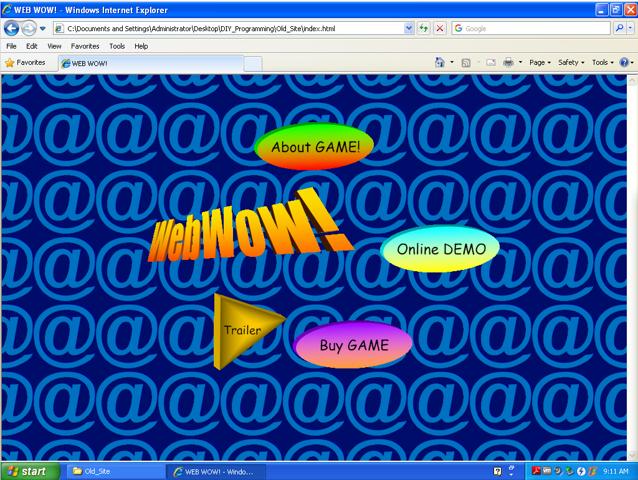Open the Page command bar menu
Image resolution: width=638 pixels, height=480 pixels.
tap(540, 62)
